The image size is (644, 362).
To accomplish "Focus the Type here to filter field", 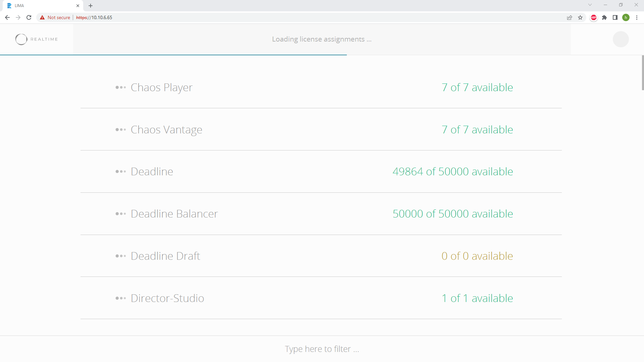I will [322, 349].
